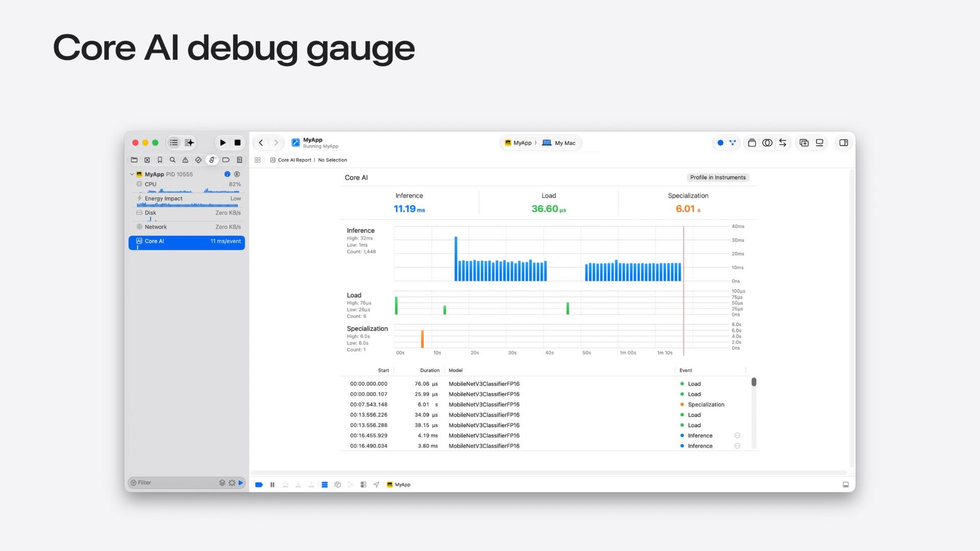Viewport: 980px width, 551px height.
Task: Open Debug View Hierarchy icon
Action: point(337,485)
